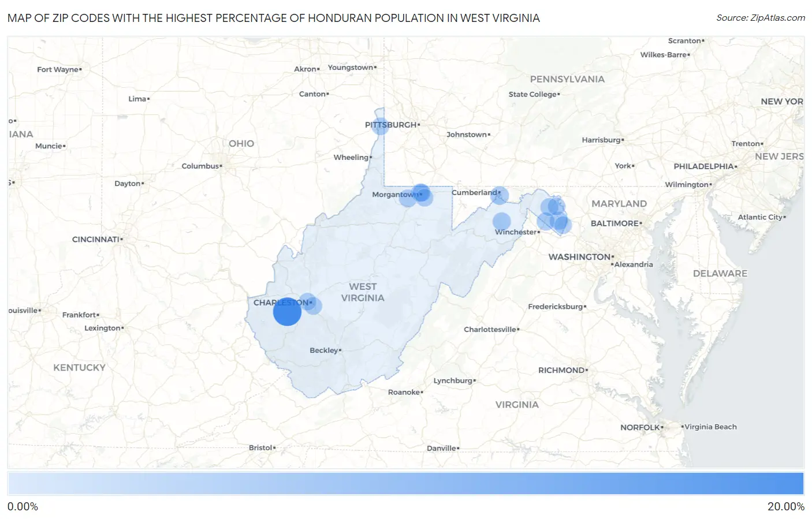Click the Virginia Beach city label
This screenshot has width=812, height=519.
710,427
